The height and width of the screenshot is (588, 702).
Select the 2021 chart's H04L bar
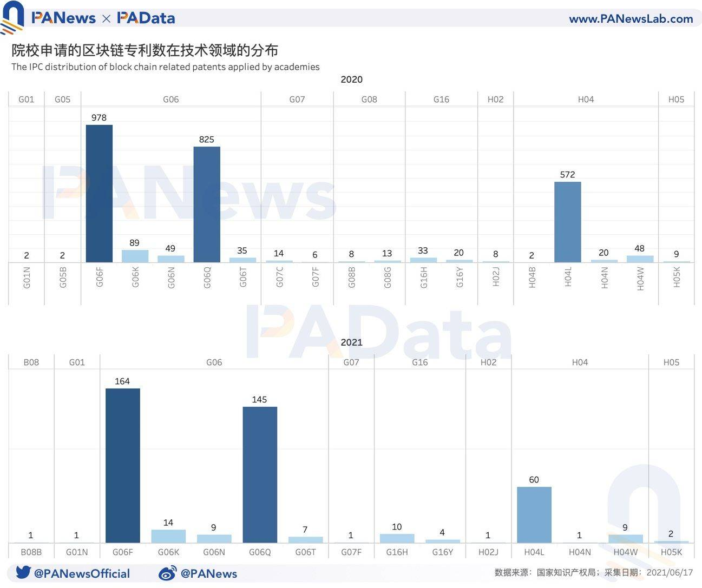point(534,515)
